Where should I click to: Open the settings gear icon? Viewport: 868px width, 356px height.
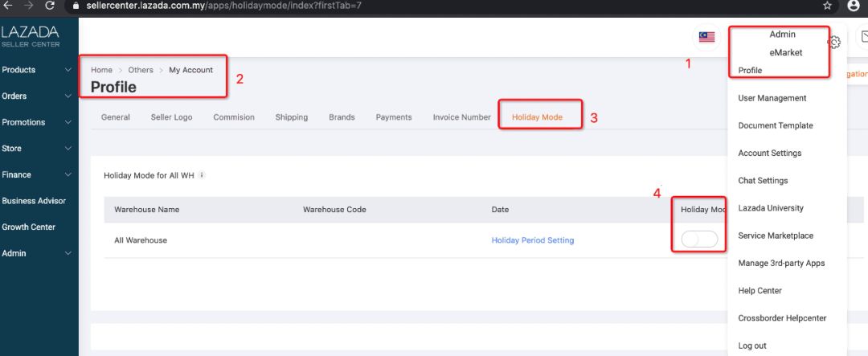834,42
